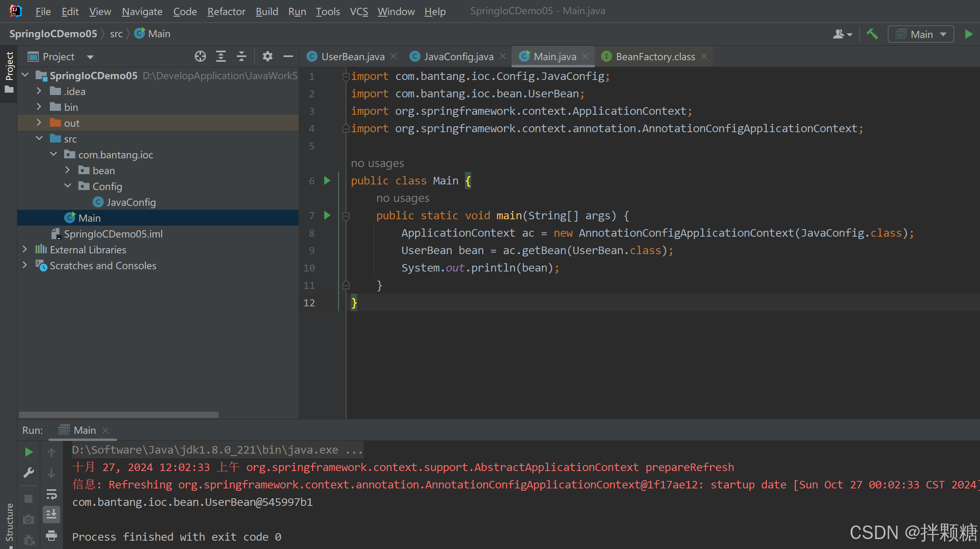
Task: Toggle Scroll to End in console
Action: click(51, 515)
